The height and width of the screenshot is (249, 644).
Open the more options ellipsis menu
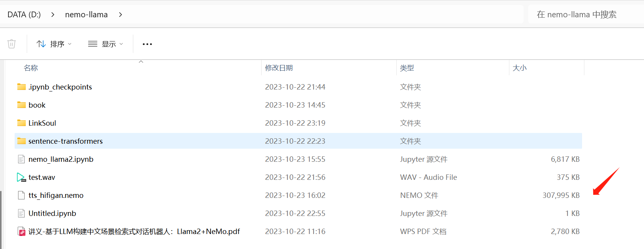147,44
